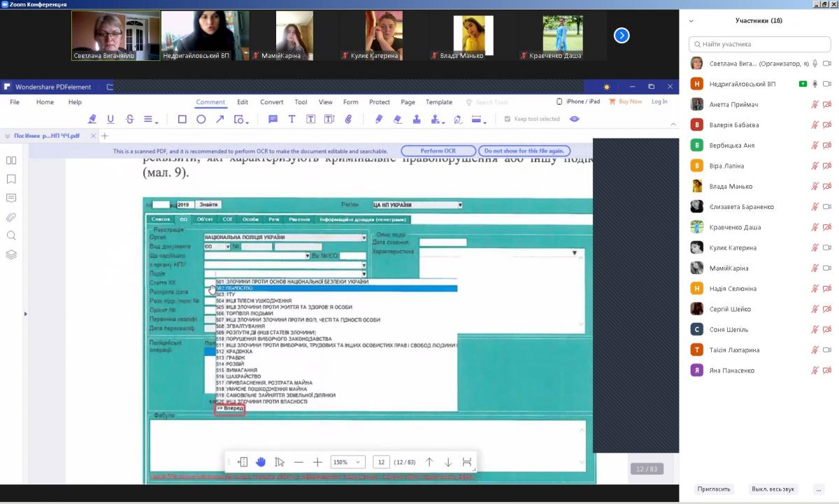Select the highlight tool in Comment toolbar
The height and width of the screenshot is (504, 839).
click(92, 120)
